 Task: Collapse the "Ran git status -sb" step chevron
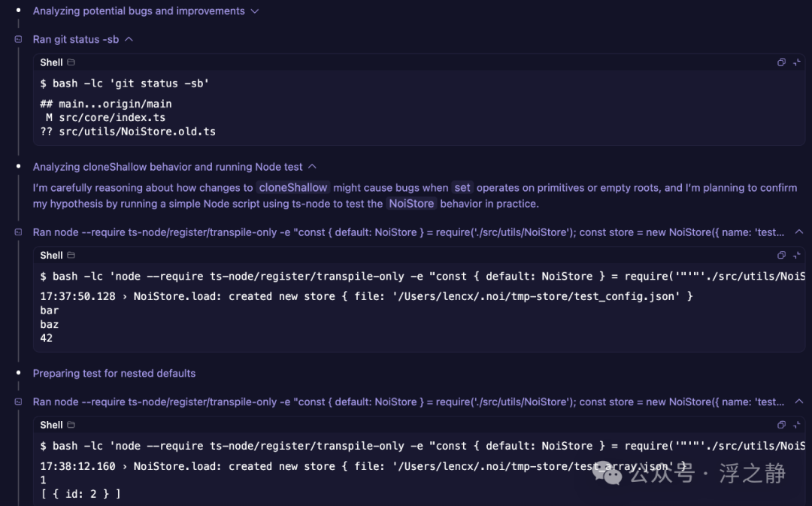[129, 39]
